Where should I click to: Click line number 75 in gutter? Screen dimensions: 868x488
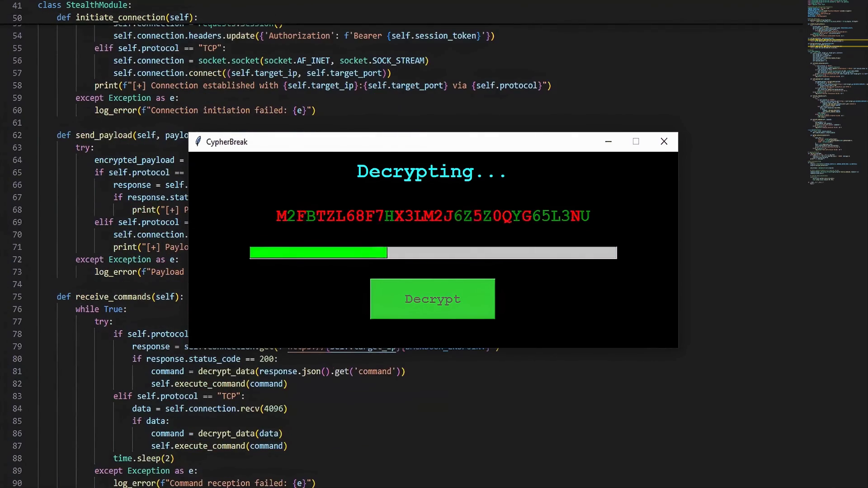tap(17, 297)
